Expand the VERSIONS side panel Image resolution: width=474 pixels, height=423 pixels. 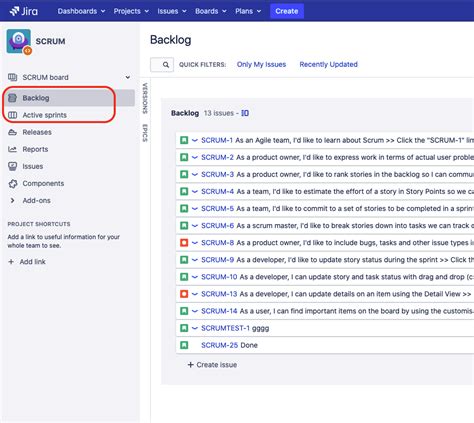[x=145, y=98]
